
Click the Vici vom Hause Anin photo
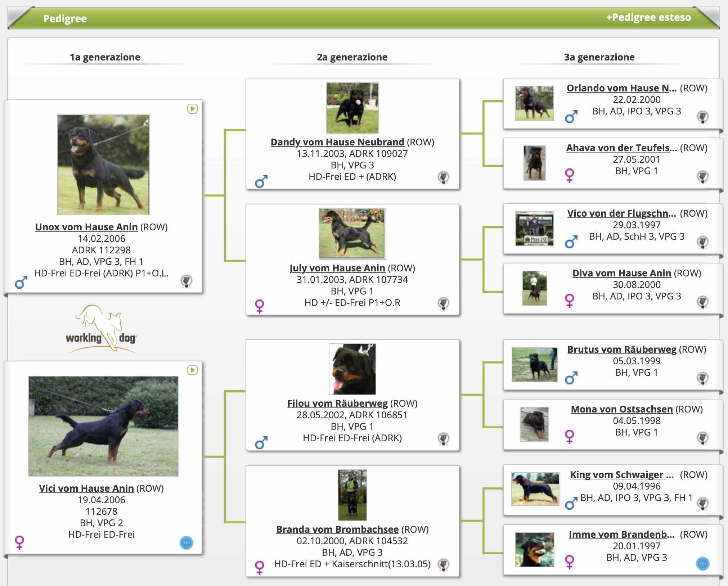tap(103, 426)
